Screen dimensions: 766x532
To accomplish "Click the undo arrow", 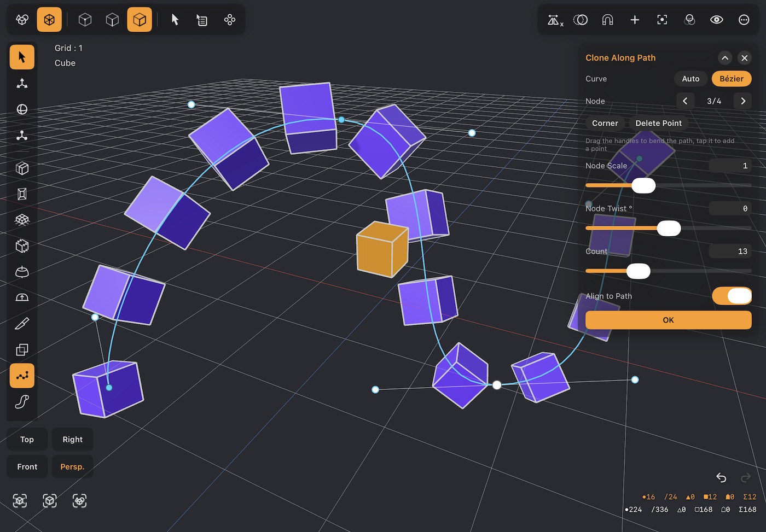I will [x=721, y=477].
